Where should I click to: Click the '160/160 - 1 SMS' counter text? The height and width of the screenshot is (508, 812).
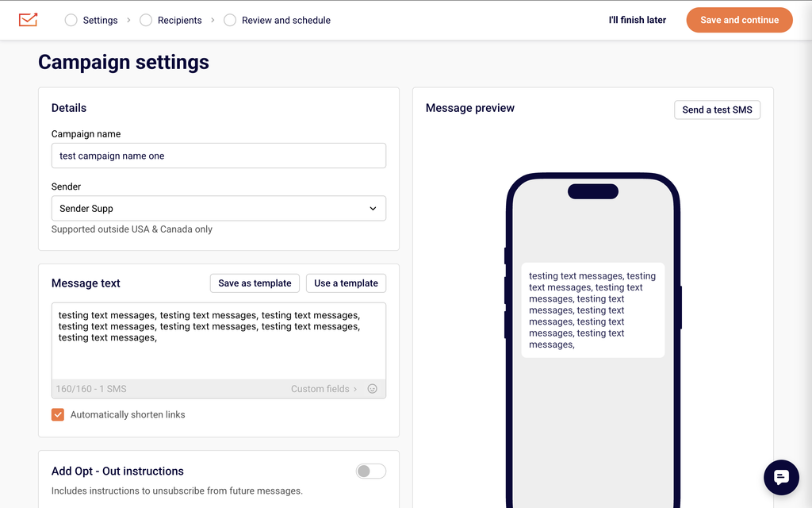[x=91, y=389]
